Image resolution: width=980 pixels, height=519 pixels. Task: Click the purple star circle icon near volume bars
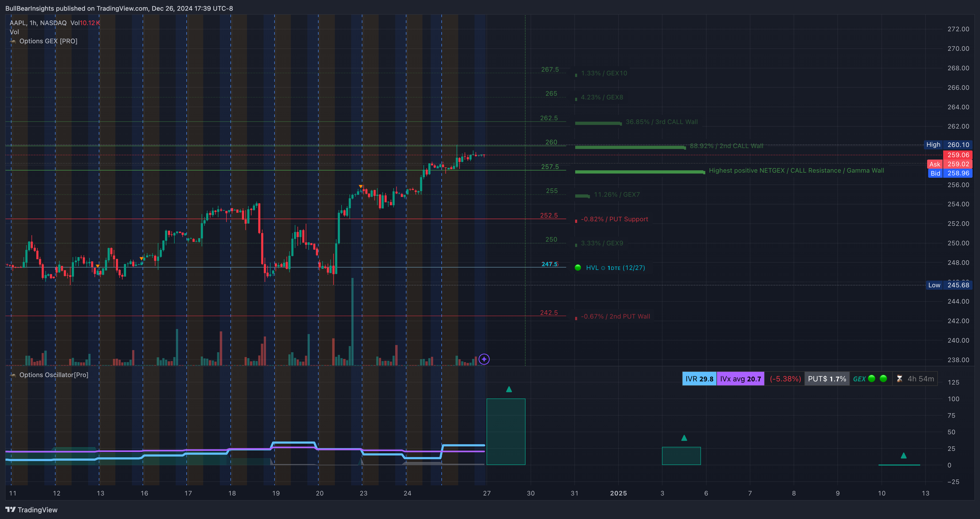484,359
